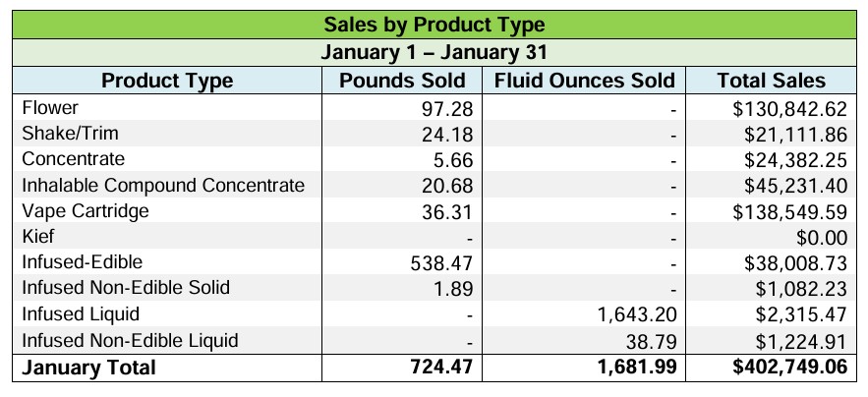Viewport: 868px width, 397px height.
Task: Select the January Total row label
Action: (x=88, y=368)
